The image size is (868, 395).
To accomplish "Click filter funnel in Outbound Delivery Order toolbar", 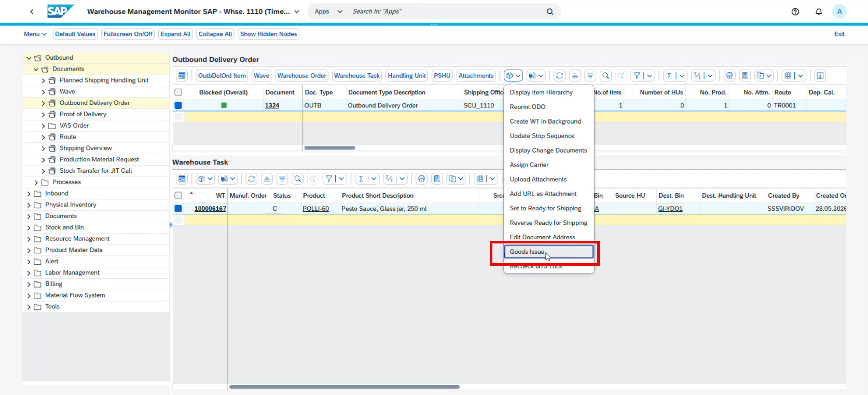I will 637,76.
